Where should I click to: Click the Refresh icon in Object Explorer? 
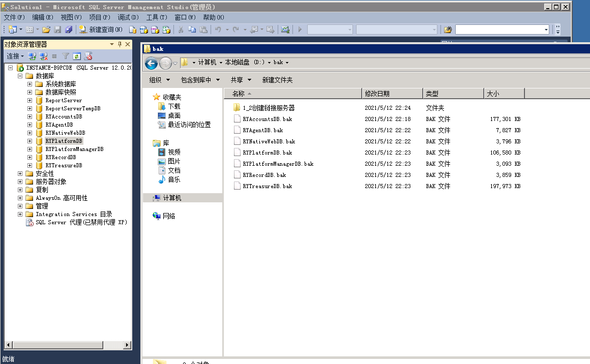pos(77,56)
